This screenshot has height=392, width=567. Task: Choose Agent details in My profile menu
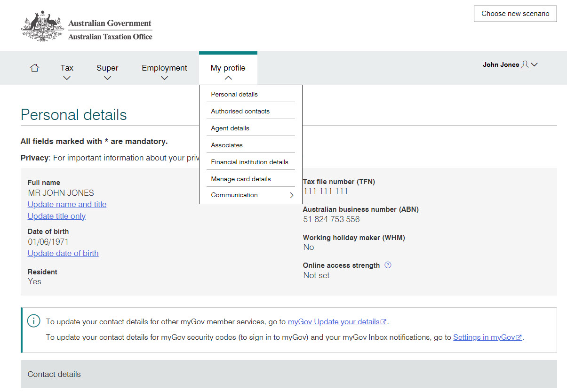pos(230,128)
